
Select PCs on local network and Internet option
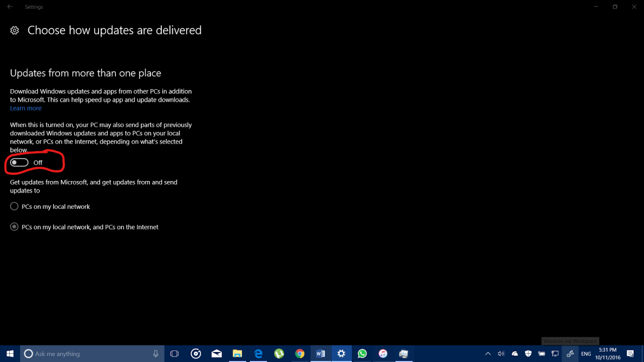pos(14,226)
